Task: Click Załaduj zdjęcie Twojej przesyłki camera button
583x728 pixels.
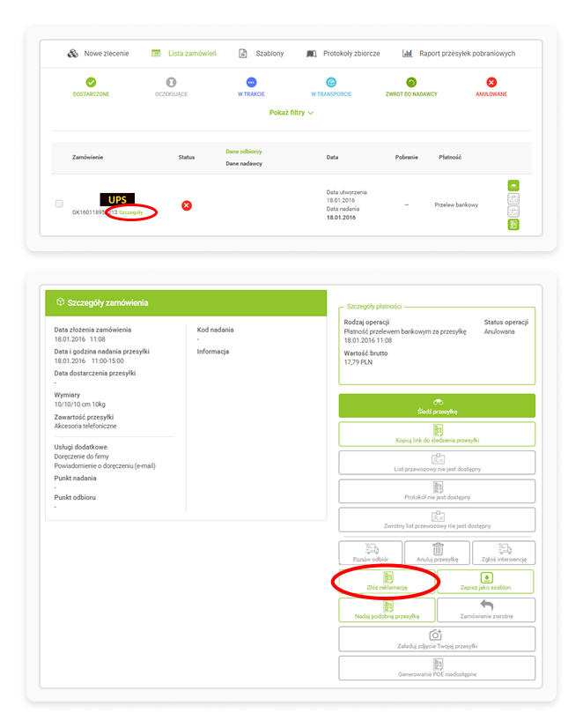Action: coord(437,639)
